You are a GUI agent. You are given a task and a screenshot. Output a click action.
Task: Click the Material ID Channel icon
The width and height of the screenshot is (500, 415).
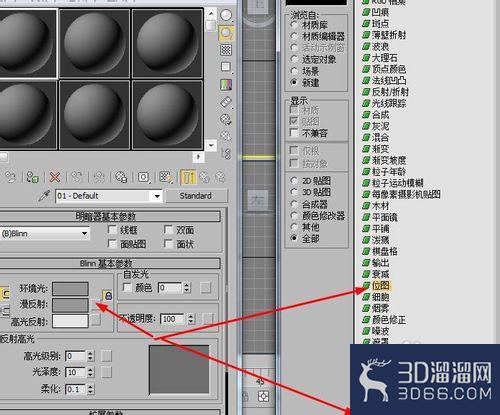click(144, 177)
